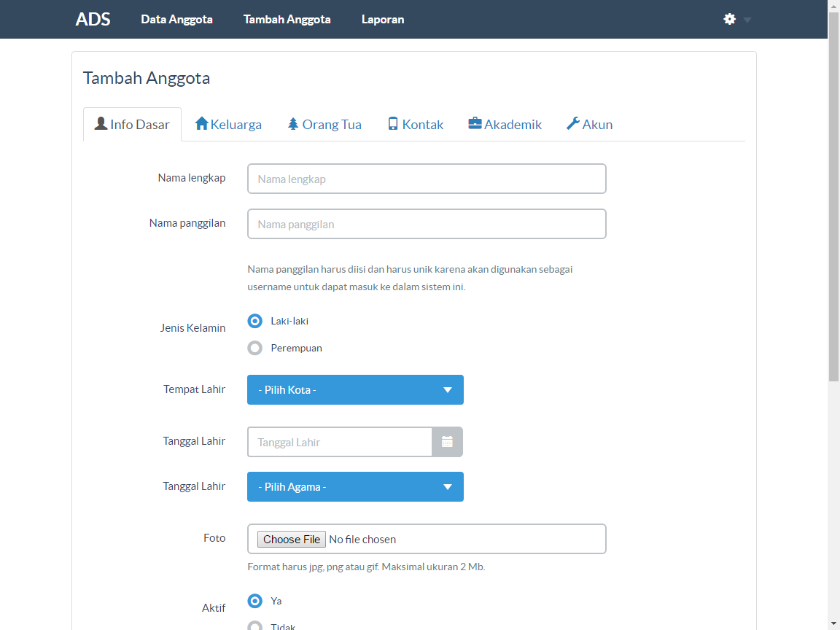This screenshot has width=840, height=630.
Task: Click the wrench icon for Akun
Action: 573,124
